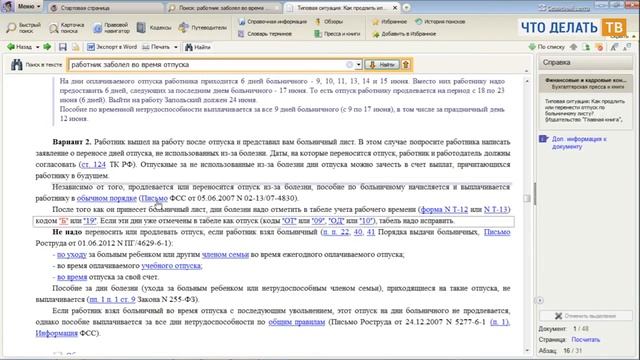Image resolution: width=640 pixels, height=360 pixels.
Task: Click Отменить выделение button
Action: click(585, 316)
